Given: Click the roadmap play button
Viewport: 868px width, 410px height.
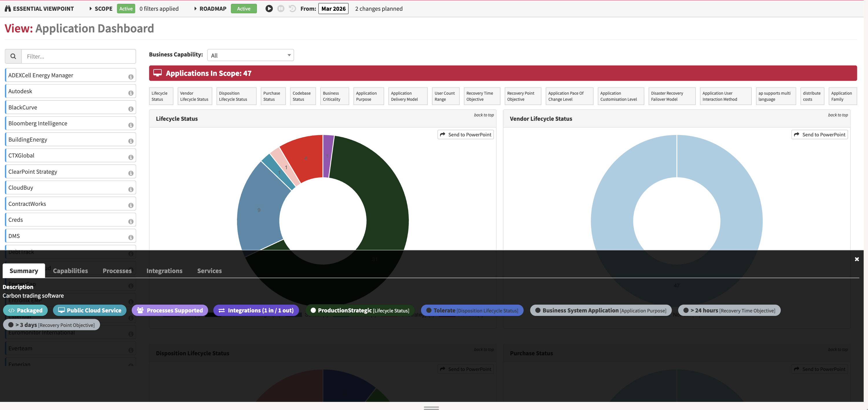Looking at the screenshot, I should (269, 8).
